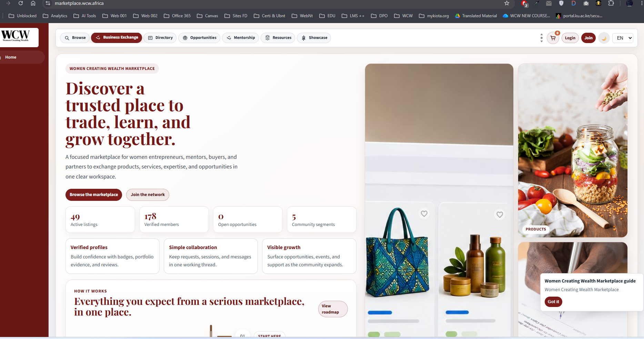This screenshot has width=644, height=339.
Task: Favorite the tote bag with heart icon
Action: (x=424, y=214)
